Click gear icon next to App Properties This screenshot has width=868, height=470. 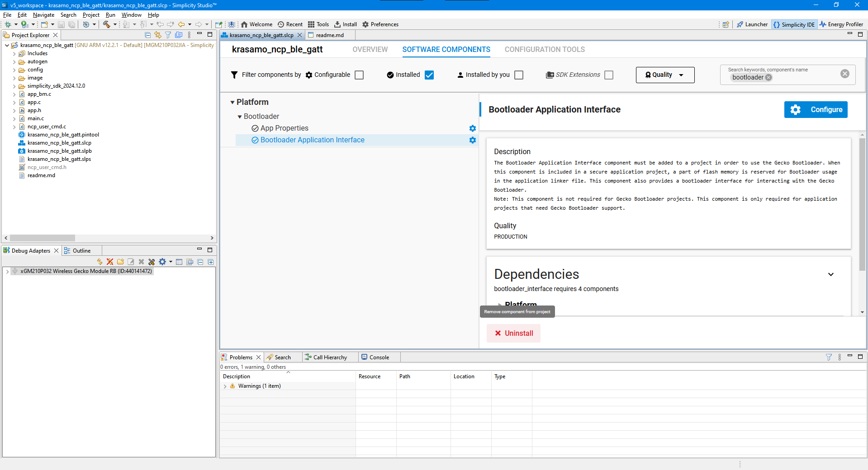click(473, 128)
